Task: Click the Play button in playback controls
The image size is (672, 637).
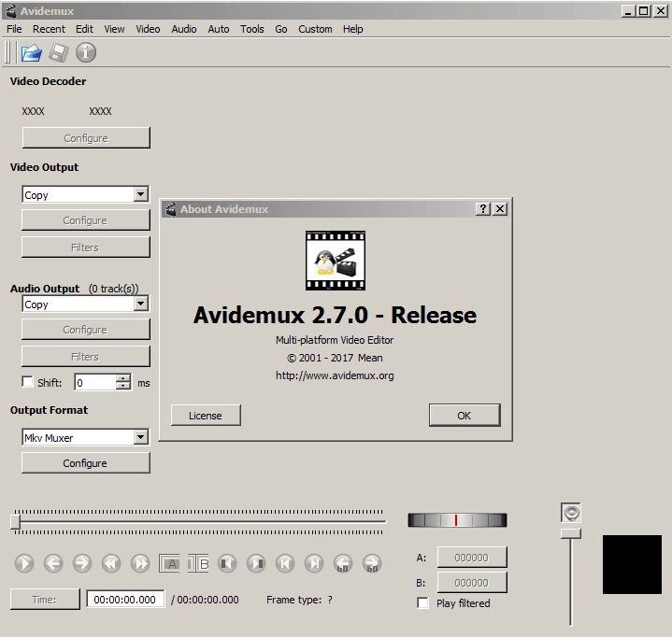Action: (x=24, y=563)
